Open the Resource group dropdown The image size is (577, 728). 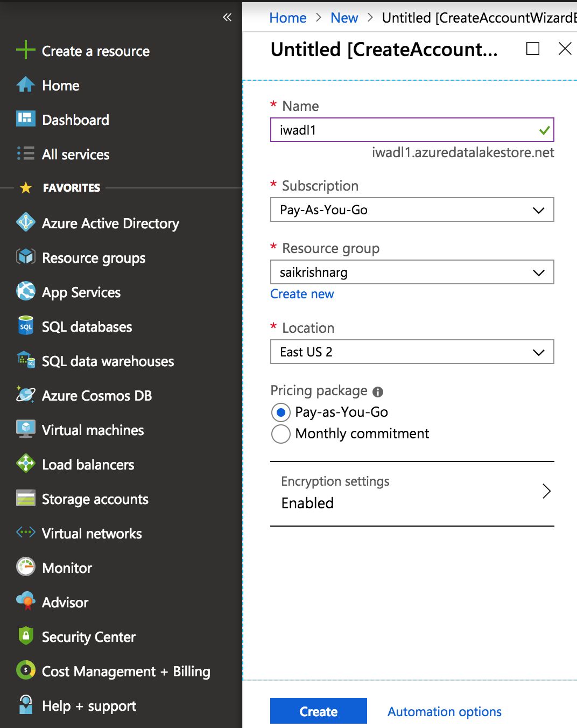(x=412, y=272)
